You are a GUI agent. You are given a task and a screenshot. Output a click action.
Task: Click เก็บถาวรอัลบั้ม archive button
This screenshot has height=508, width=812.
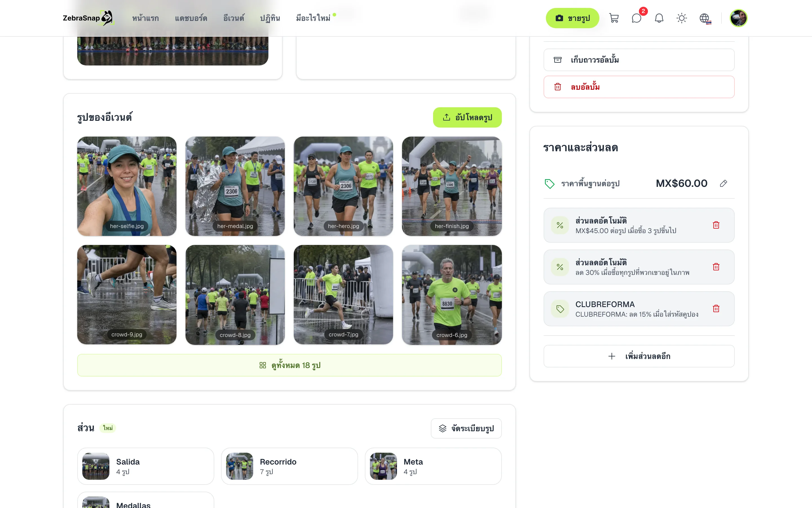(639, 60)
